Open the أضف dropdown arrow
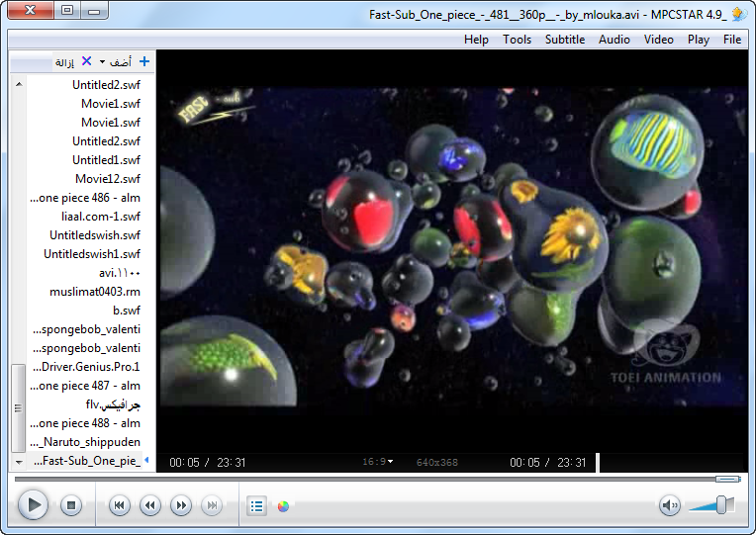 tap(102, 62)
